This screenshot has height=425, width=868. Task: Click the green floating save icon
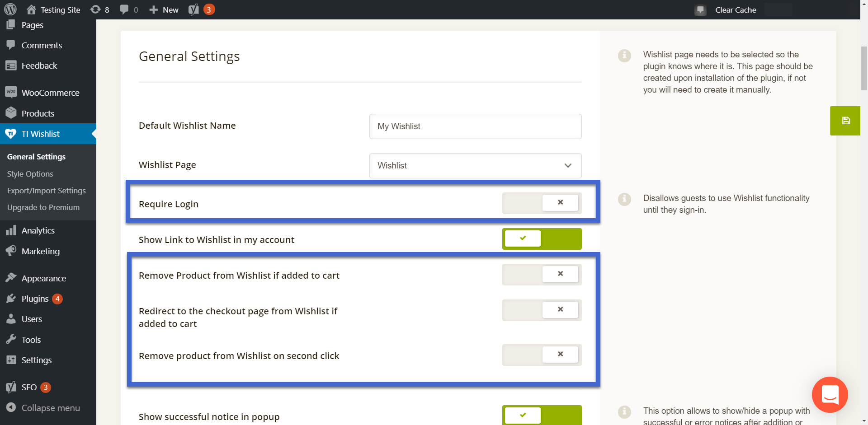(x=845, y=121)
